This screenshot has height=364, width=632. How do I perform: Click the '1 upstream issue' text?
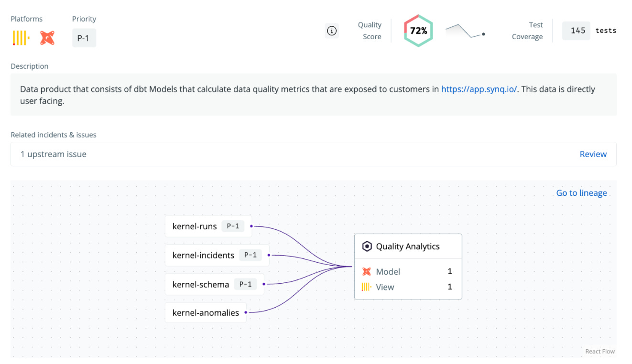[54, 154]
